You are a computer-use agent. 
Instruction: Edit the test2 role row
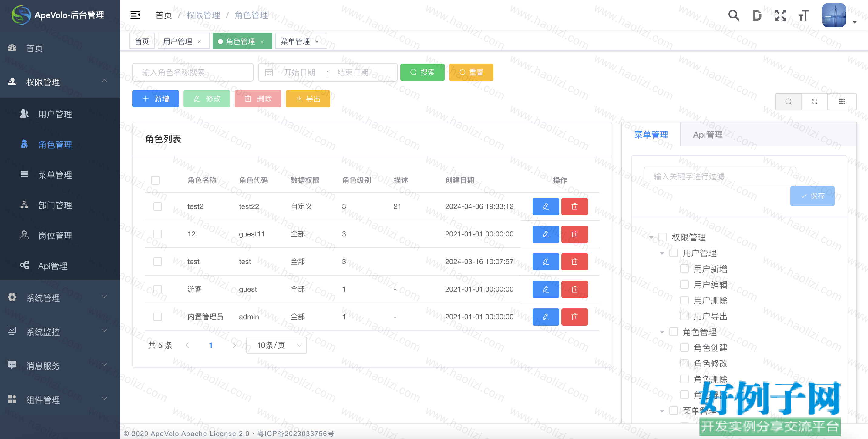pos(546,206)
